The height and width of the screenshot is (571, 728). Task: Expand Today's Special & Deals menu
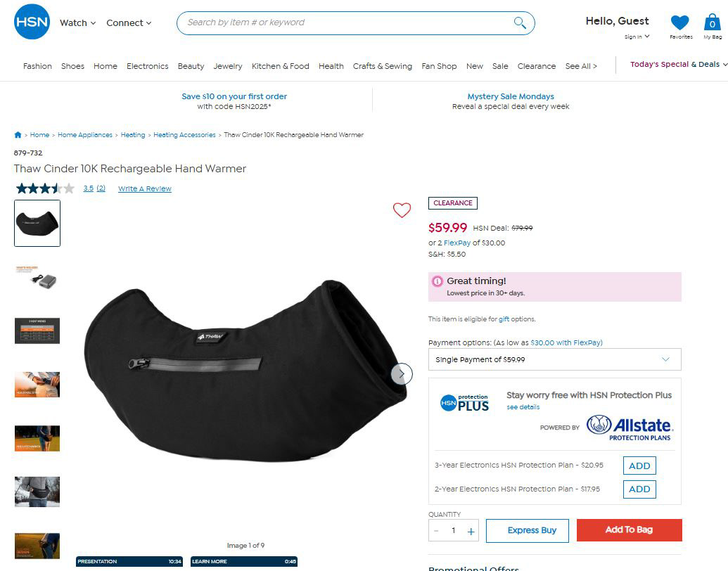tap(678, 65)
